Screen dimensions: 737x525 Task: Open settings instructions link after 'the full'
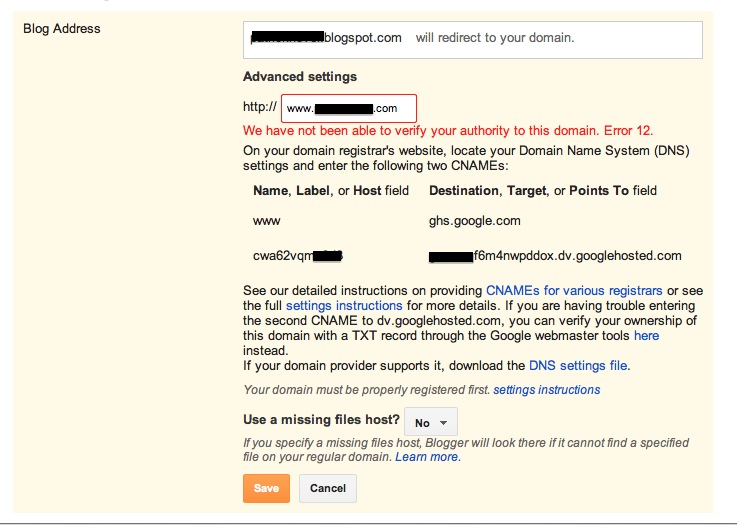[x=344, y=306]
